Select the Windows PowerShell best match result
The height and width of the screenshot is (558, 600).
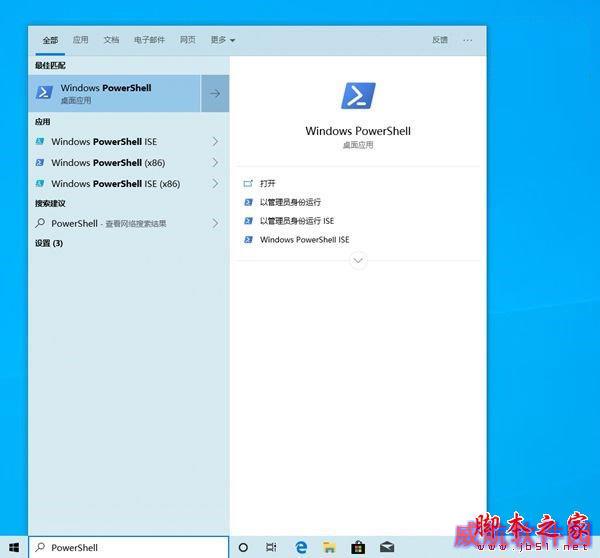click(x=114, y=93)
